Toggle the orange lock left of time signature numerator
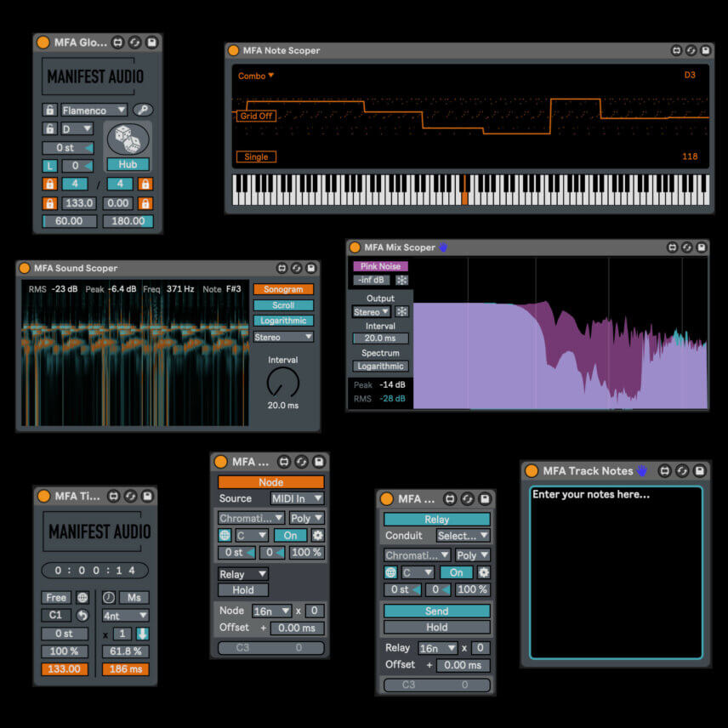 coord(50,184)
